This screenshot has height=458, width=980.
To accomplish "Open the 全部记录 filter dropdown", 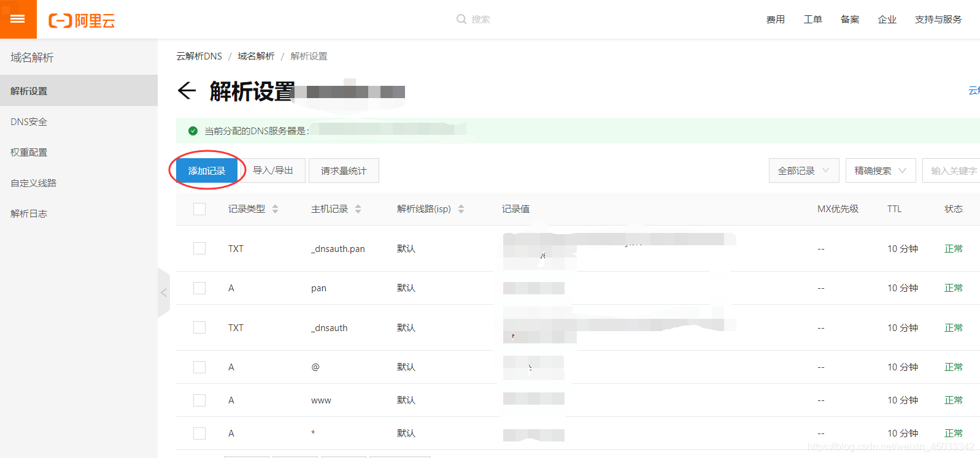I will click(804, 170).
